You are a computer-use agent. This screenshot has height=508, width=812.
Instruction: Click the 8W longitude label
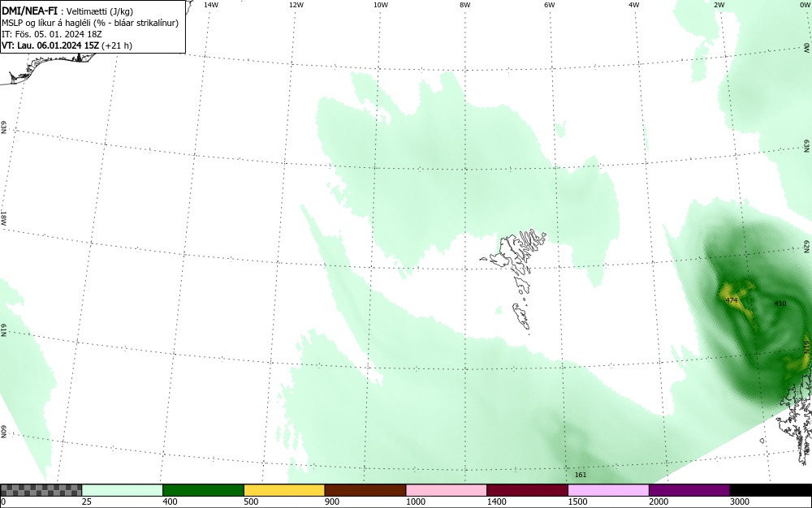(x=465, y=5)
